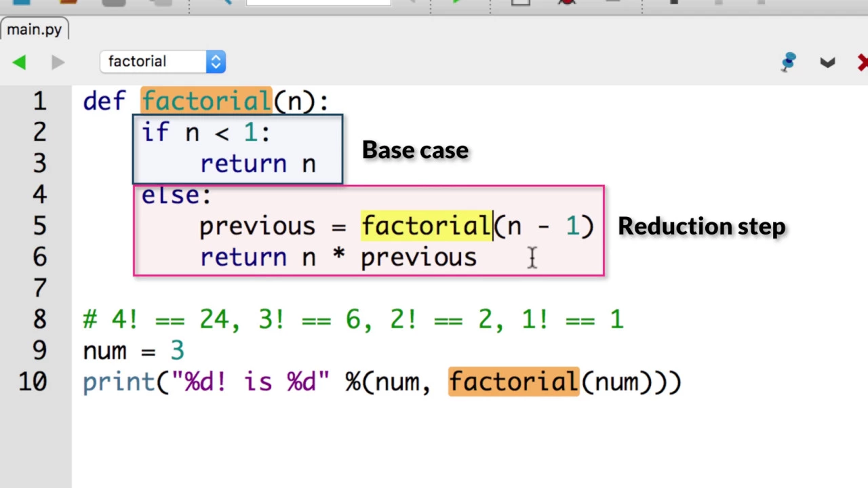This screenshot has width=868, height=488.
Task: Click the 'if n < 1:' statement
Action: (x=205, y=133)
